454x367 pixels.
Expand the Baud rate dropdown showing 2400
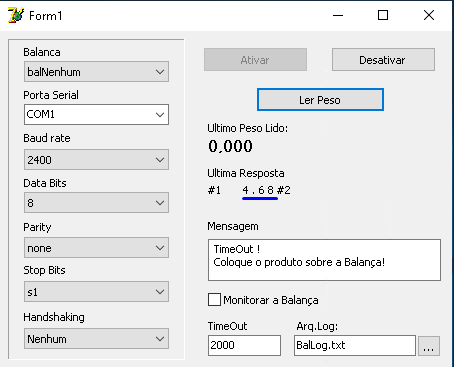tap(96, 160)
